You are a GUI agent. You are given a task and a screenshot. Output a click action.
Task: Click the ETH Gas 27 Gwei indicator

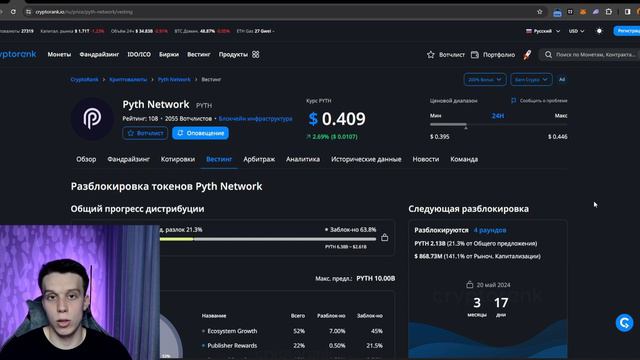pyautogui.click(x=256, y=31)
